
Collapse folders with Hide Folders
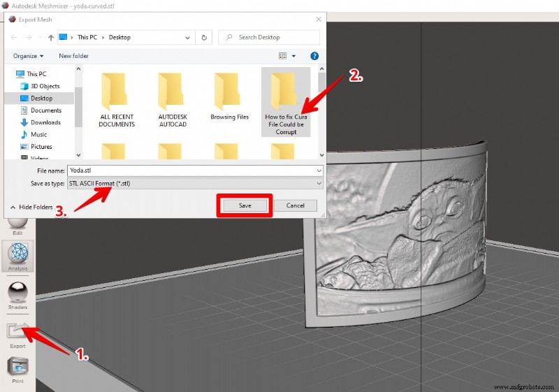pyautogui.click(x=31, y=207)
